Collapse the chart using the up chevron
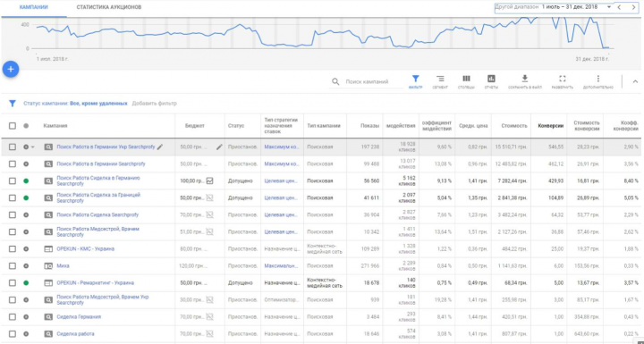Viewport: 644px width, 344px height. coord(635,81)
